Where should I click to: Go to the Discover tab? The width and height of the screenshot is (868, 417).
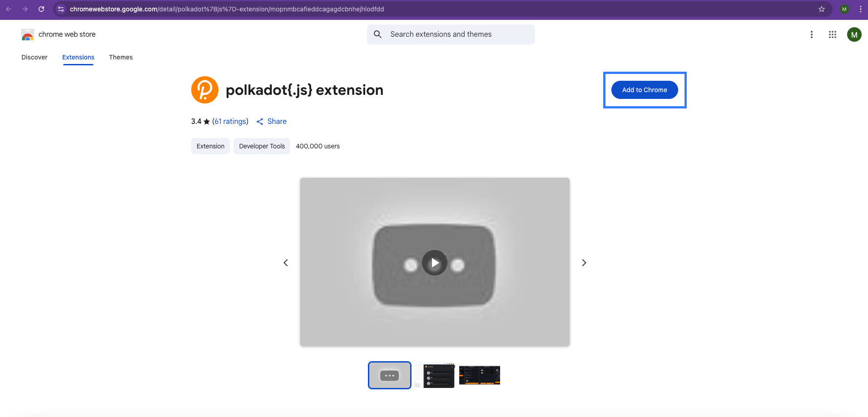tap(35, 57)
